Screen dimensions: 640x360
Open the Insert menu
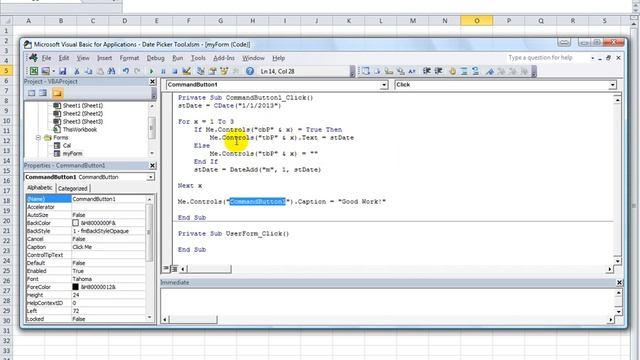point(104,58)
